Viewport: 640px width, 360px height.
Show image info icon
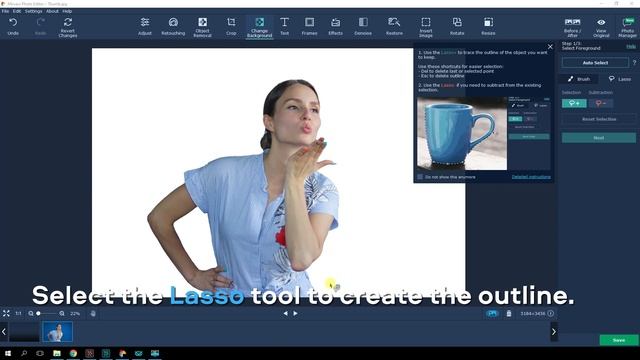point(551,313)
